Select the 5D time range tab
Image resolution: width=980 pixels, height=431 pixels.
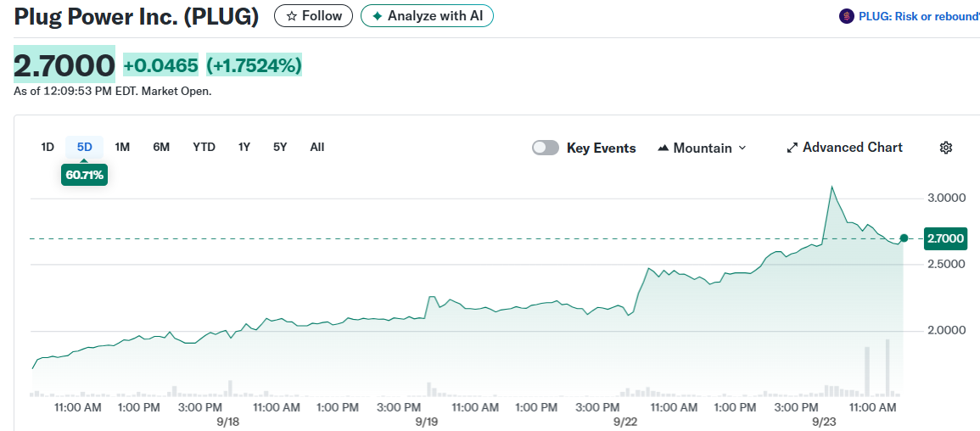click(84, 148)
